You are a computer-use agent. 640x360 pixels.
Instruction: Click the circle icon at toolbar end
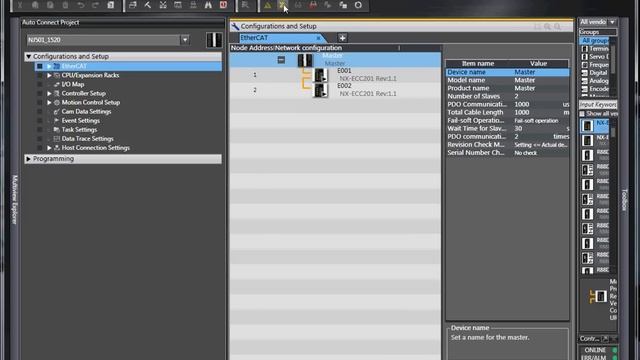(358, 5)
